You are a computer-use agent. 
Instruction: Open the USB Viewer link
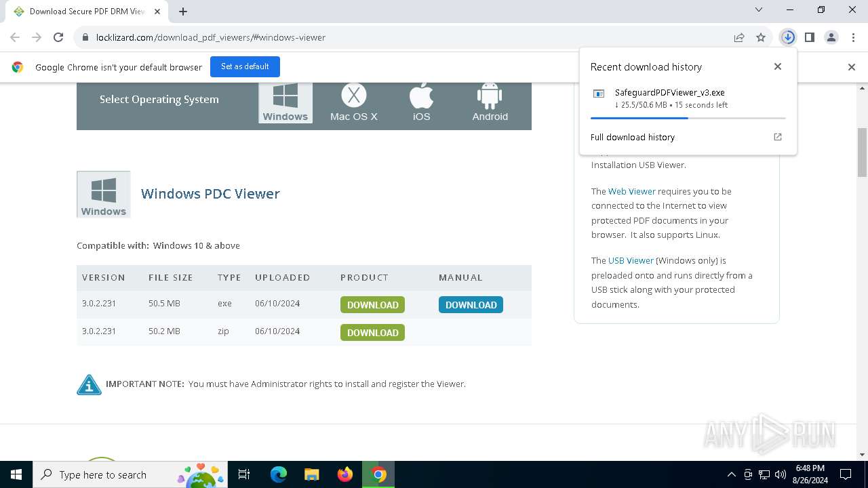click(631, 260)
